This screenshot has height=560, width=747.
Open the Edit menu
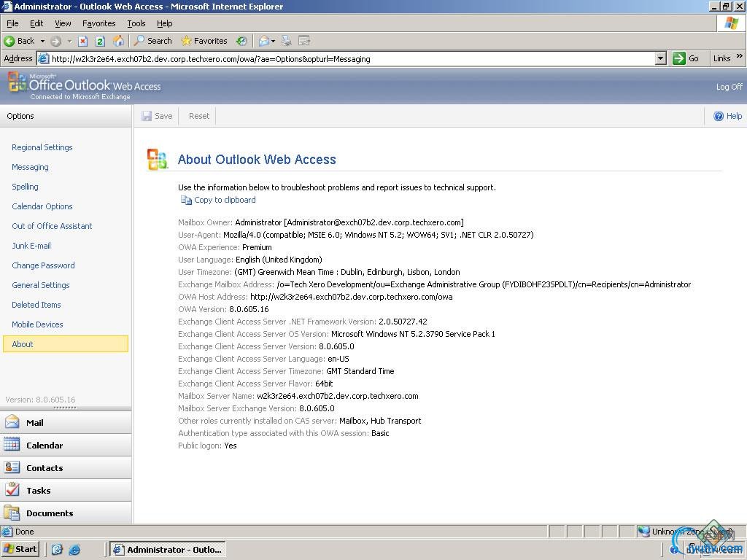36,23
